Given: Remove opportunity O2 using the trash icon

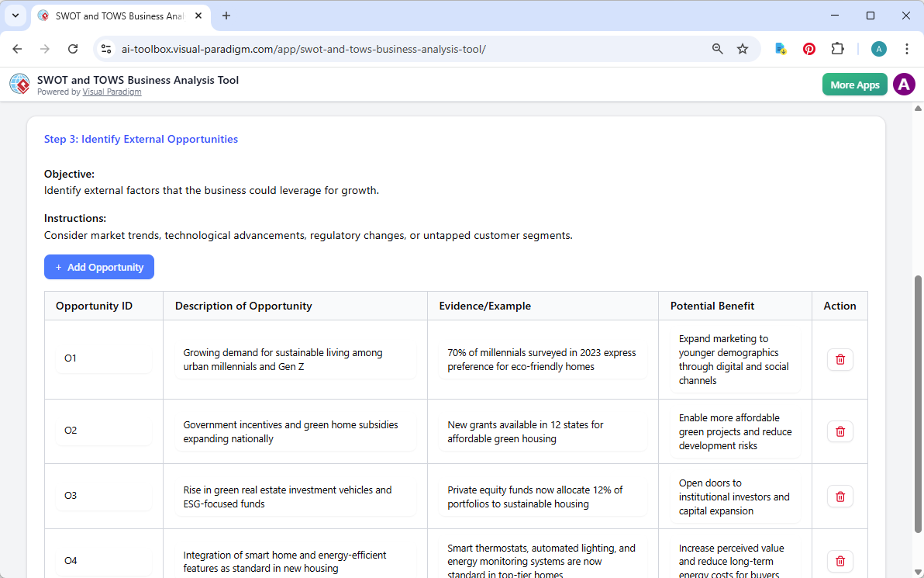Looking at the screenshot, I should (840, 431).
